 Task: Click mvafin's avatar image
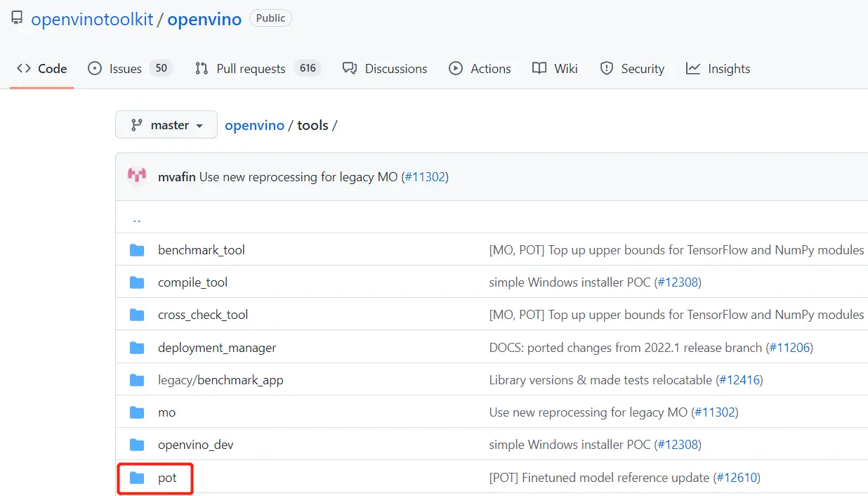click(x=136, y=176)
